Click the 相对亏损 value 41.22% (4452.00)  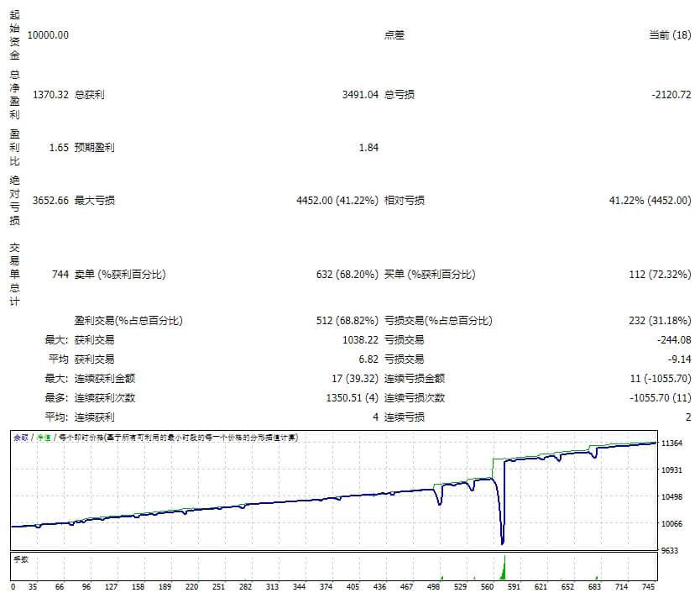[x=650, y=201]
